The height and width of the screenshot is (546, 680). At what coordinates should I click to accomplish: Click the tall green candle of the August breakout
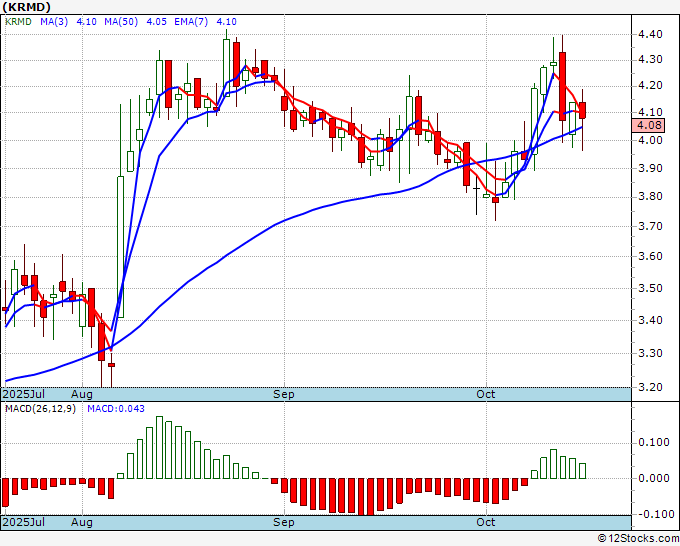point(121,247)
